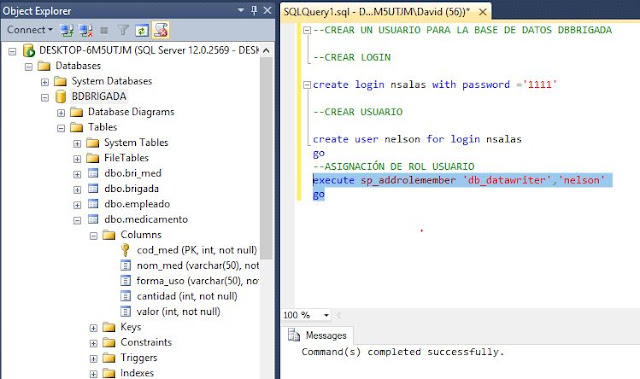The image size is (640, 379).
Task: Click the column icon beside cantidad
Action: (x=126, y=296)
